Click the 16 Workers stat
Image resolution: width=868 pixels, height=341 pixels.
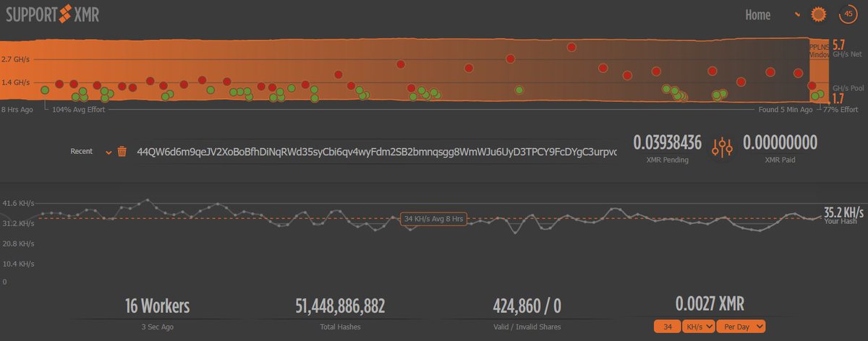157,306
